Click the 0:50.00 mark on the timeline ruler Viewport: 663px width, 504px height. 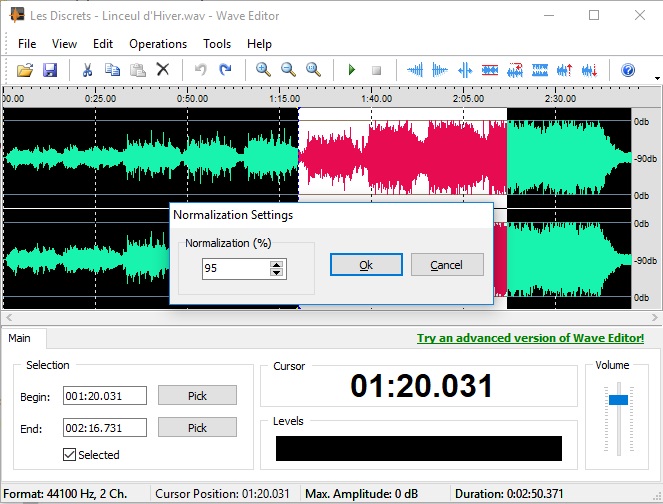(192, 99)
